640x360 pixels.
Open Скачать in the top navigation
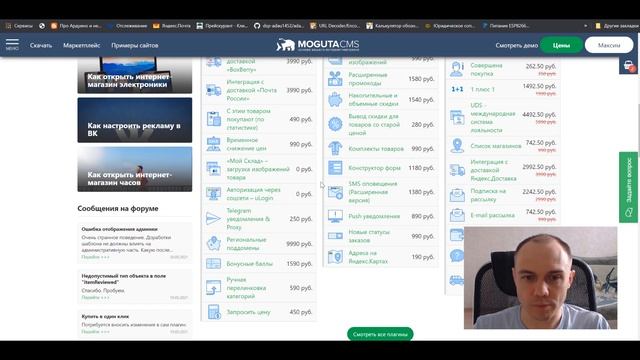41,45
